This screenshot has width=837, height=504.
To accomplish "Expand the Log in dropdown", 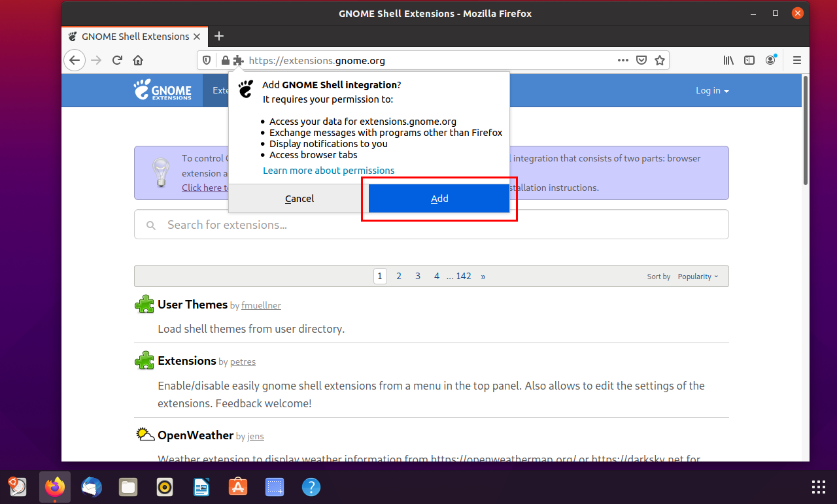I will (712, 91).
